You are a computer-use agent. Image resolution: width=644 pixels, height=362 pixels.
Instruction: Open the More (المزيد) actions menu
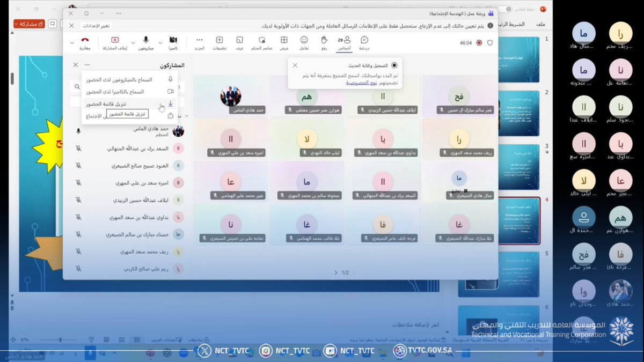pos(200,43)
